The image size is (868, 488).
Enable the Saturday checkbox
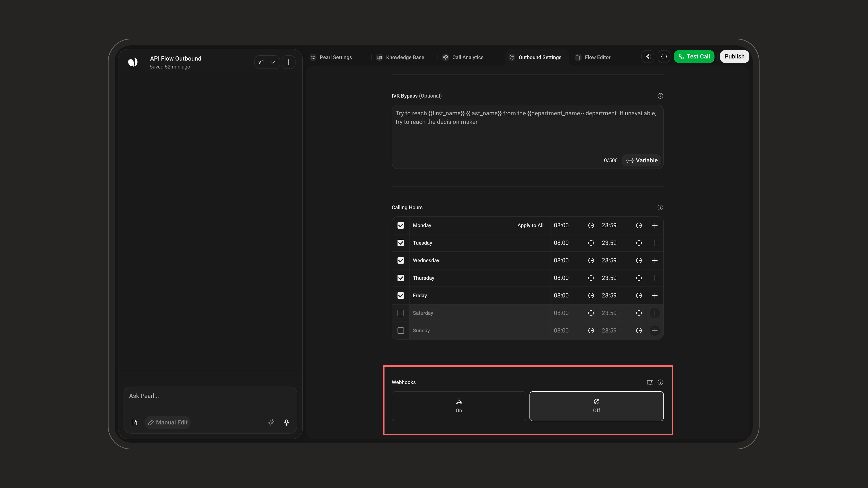pos(400,313)
